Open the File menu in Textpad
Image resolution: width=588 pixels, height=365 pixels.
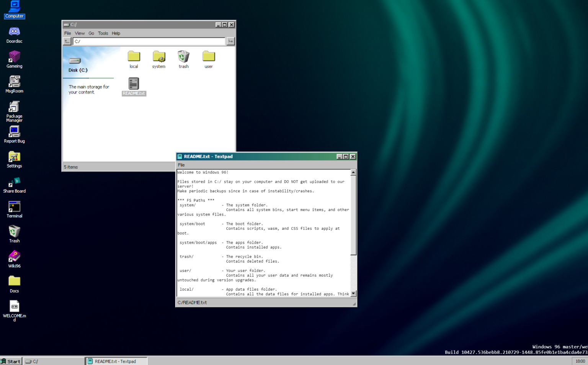(x=181, y=165)
